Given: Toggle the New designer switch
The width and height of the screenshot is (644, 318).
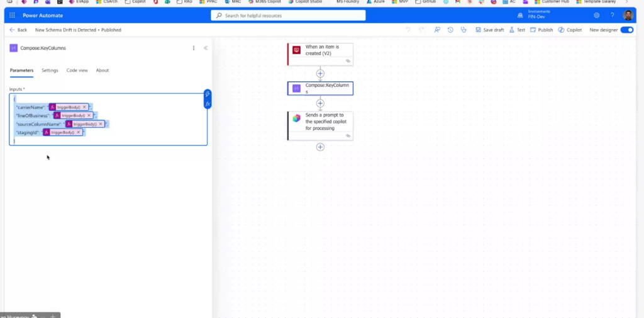Looking at the screenshot, I should 627,30.
